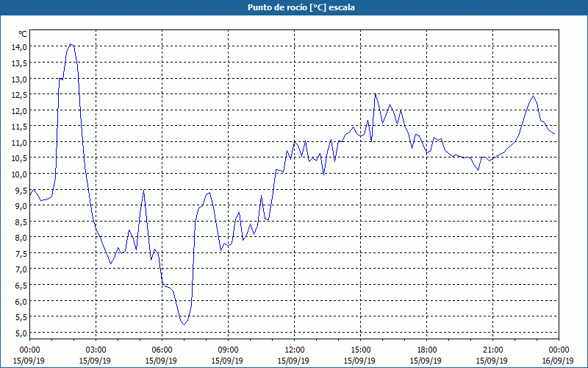Screen dimensions: 588x368
Task: Pick the 15/09/19 date under 15:00
Action: point(359,361)
